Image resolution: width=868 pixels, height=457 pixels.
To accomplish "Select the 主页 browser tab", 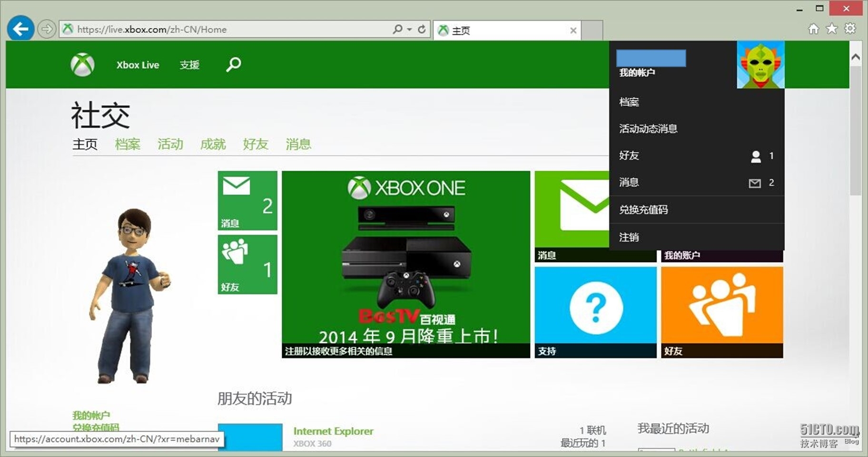I will coord(507,30).
